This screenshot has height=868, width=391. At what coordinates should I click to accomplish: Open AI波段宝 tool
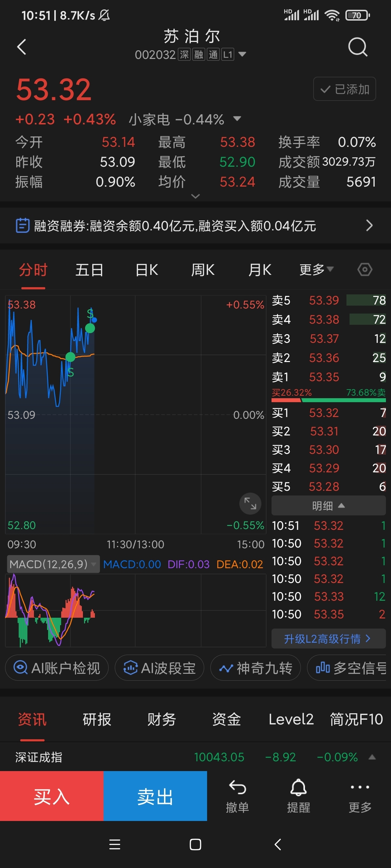159,668
